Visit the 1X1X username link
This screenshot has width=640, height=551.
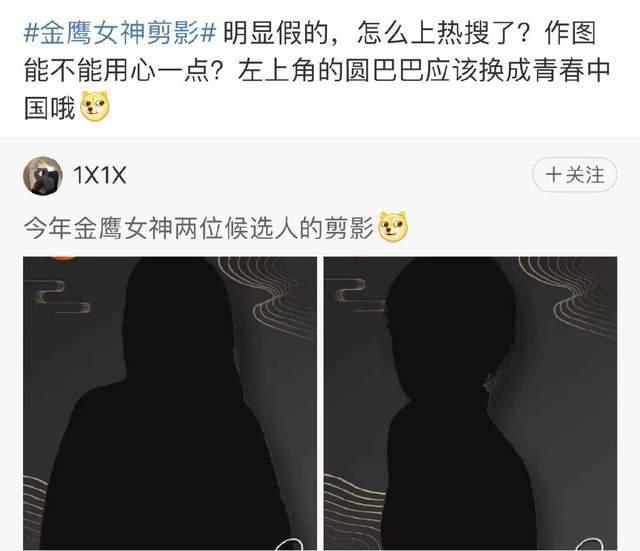point(100,176)
